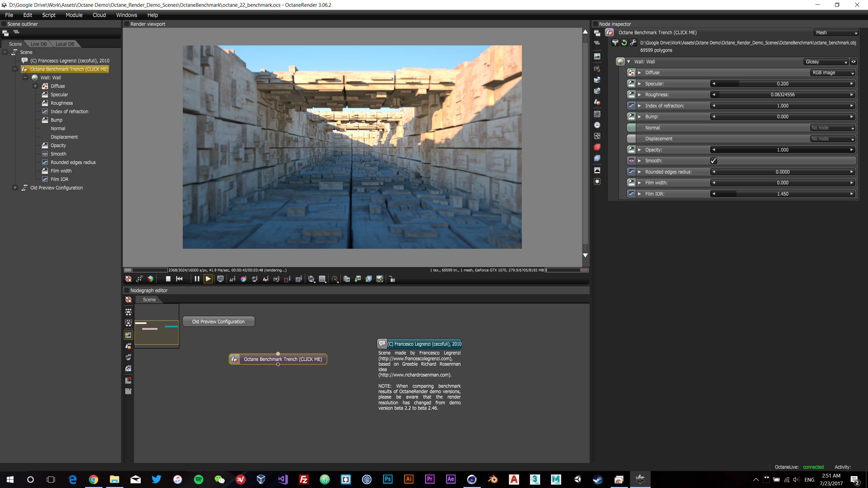
Task: Open the Diffuse RGB image dropdown
Action: click(x=833, y=73)
